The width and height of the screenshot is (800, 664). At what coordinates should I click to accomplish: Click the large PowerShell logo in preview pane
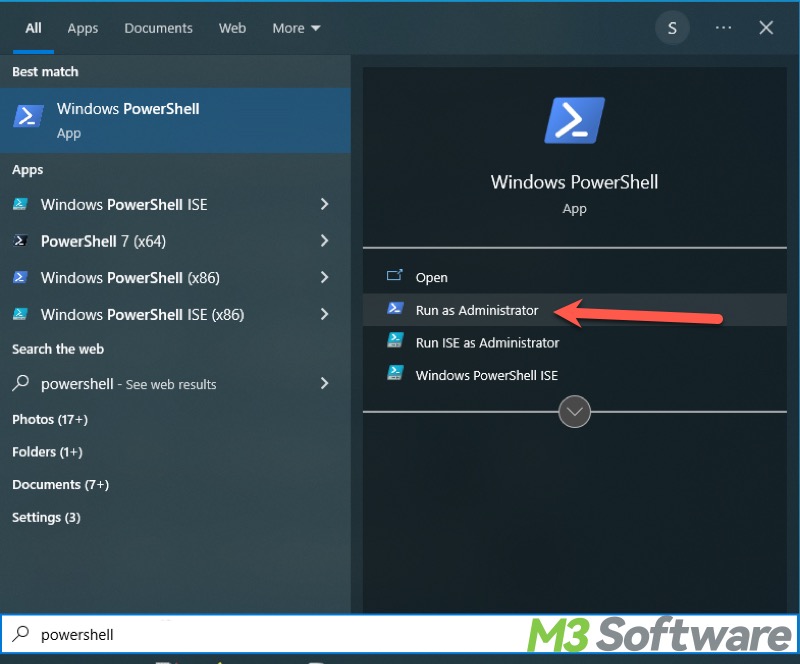tap(574, 120)
